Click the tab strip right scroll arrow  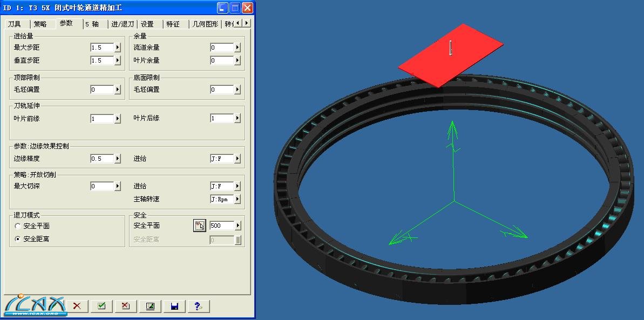[x=247, y=23]
